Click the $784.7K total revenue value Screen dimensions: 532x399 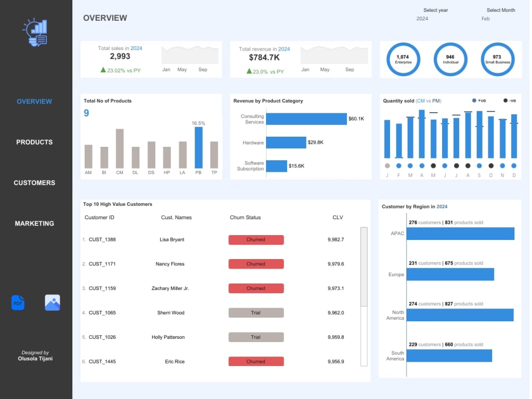click(264, 57)
